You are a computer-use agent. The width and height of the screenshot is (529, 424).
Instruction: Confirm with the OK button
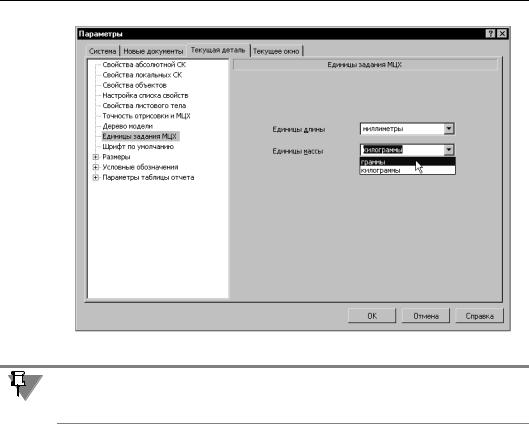[x=372, y=316]
